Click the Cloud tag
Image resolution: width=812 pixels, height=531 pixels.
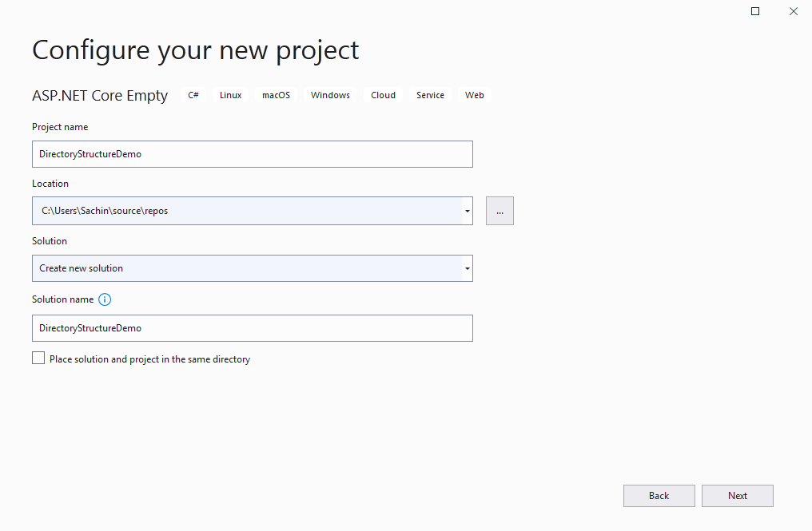point(383,95)
